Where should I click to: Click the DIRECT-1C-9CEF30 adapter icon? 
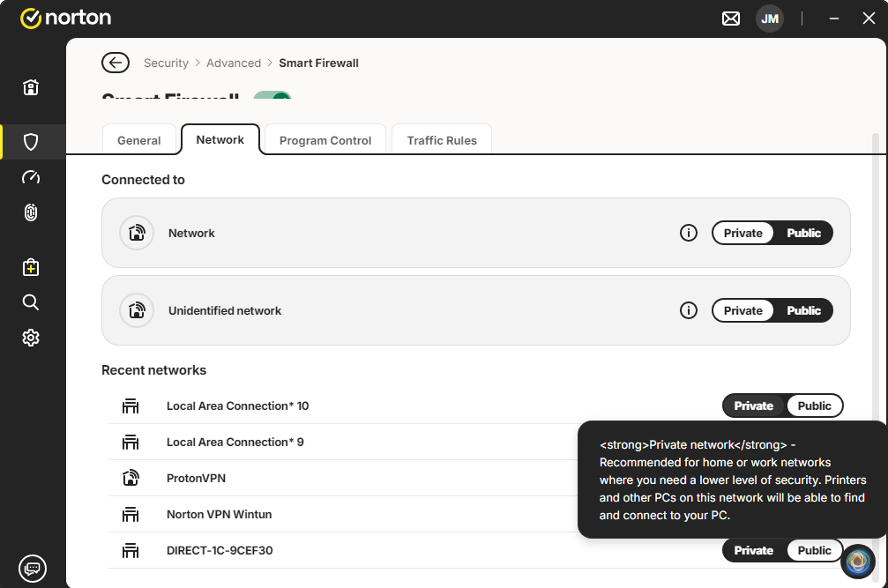point(131,550)
